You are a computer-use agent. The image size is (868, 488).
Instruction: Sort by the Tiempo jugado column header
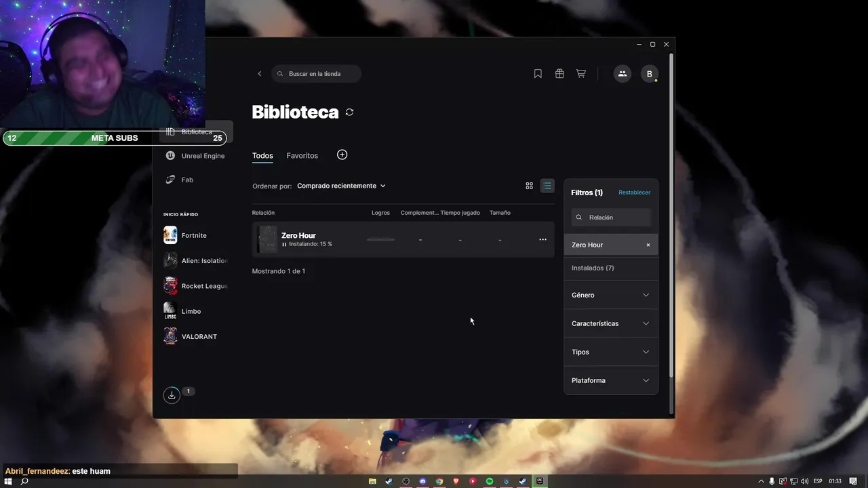click(460, 213)
